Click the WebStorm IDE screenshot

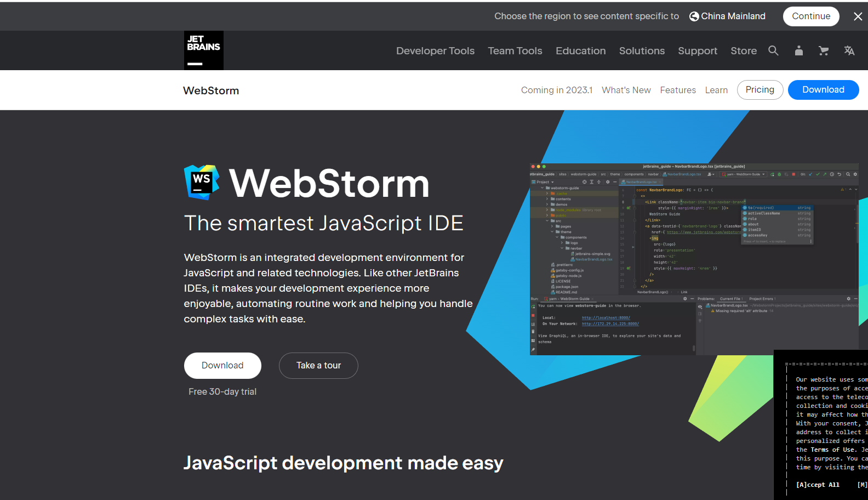(694, 259)
